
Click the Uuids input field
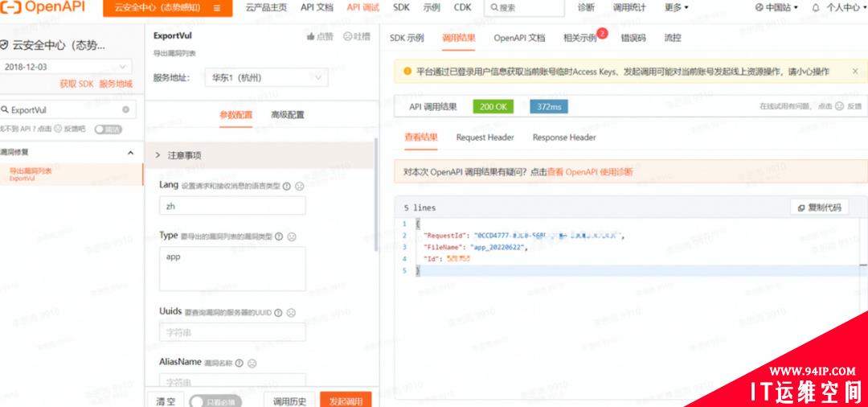(x=232, y=332)
